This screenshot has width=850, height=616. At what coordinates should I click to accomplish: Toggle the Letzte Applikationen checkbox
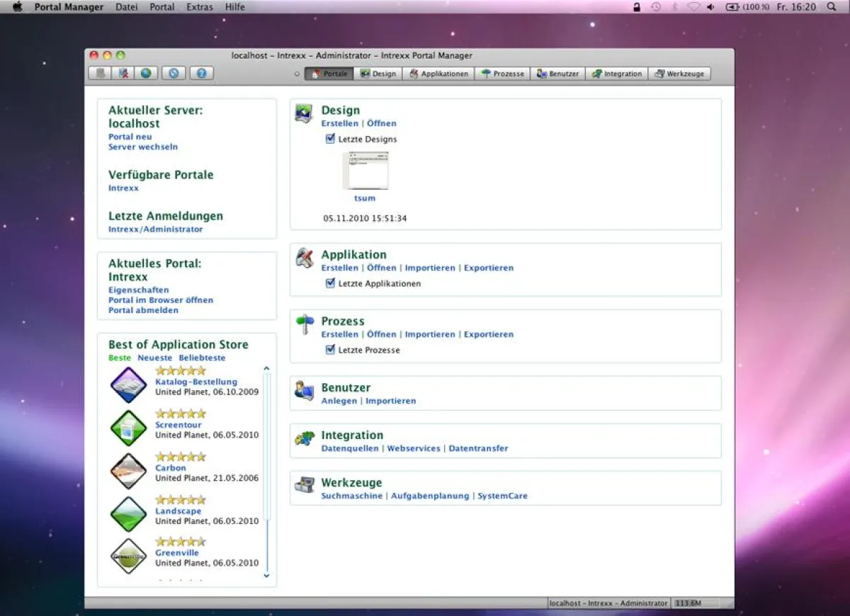pos(330,283)
